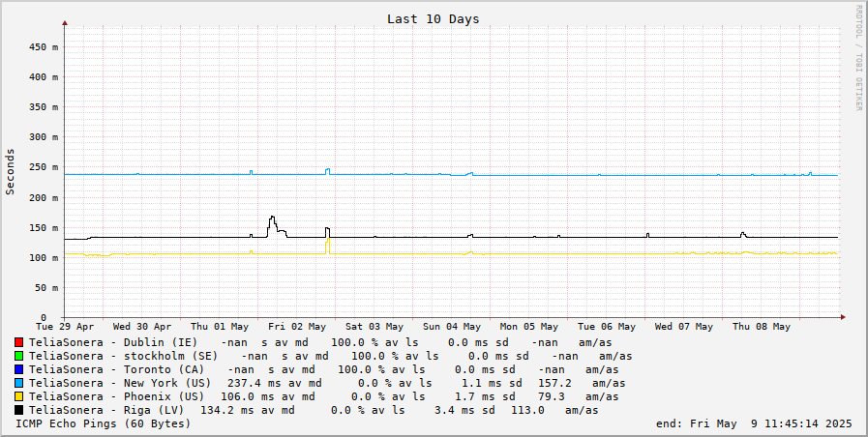Click the 'Wed 30 Apr' x-axis date label
Screen dimensions: 868x437
(x=142, y=327)
